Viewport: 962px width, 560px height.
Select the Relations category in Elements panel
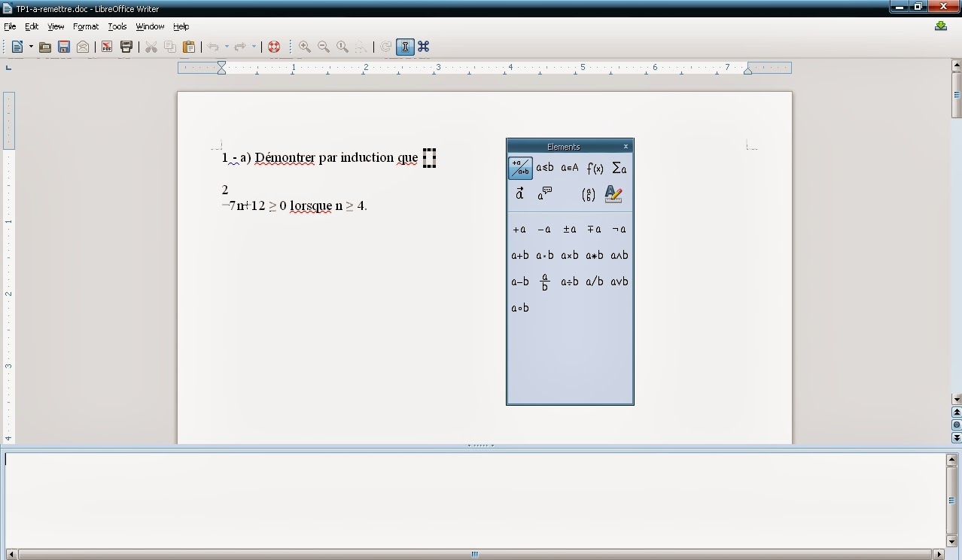tap(545, 168)
